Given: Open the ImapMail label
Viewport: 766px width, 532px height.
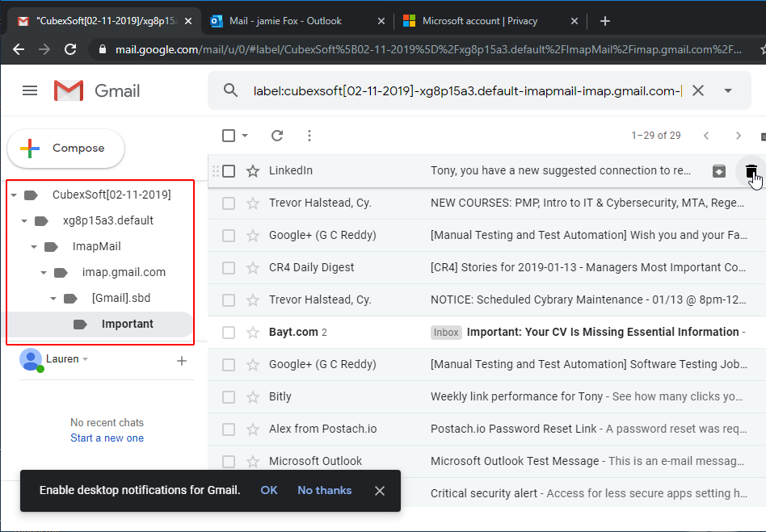Looking at the screenshot, I should pyautogui.click(x=97, y=246).
